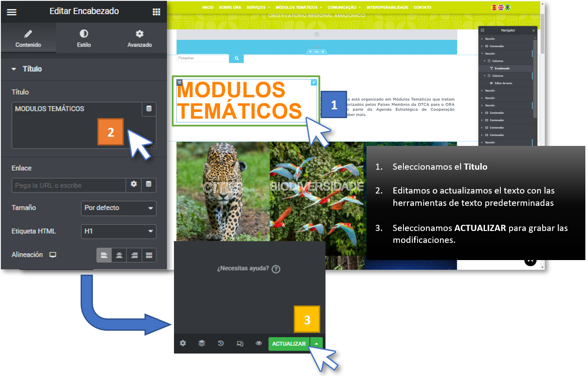Click the pencil edit handle on the heading widget

point(314,82)
